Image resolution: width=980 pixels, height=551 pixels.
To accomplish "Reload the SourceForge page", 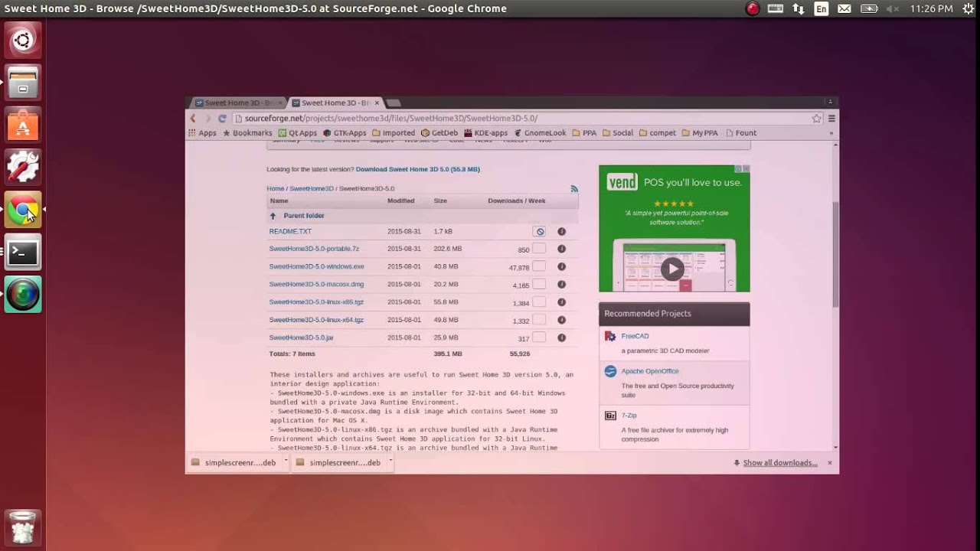I will point(222,118).
